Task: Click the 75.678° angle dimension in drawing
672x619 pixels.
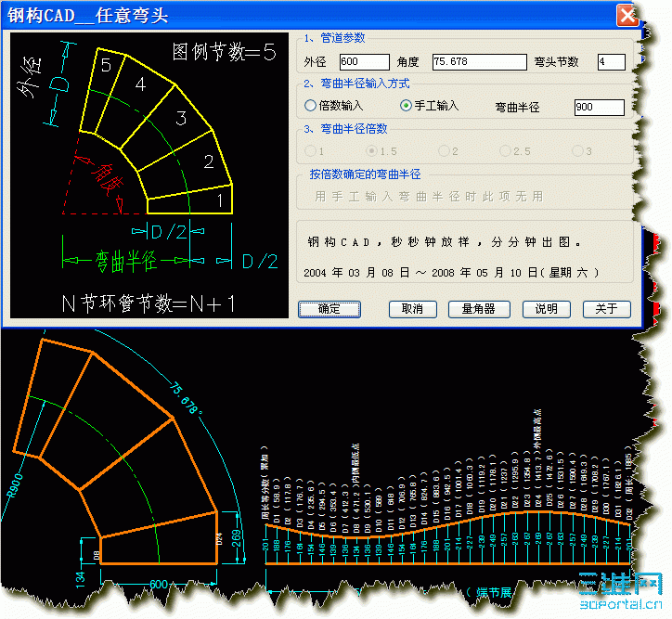Action: click(185, 398)
